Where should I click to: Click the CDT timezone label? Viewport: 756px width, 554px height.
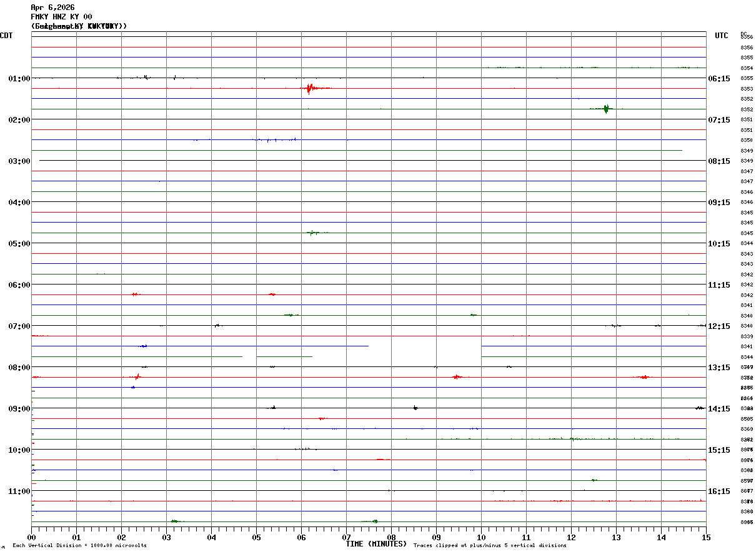[x=6, y=36]
